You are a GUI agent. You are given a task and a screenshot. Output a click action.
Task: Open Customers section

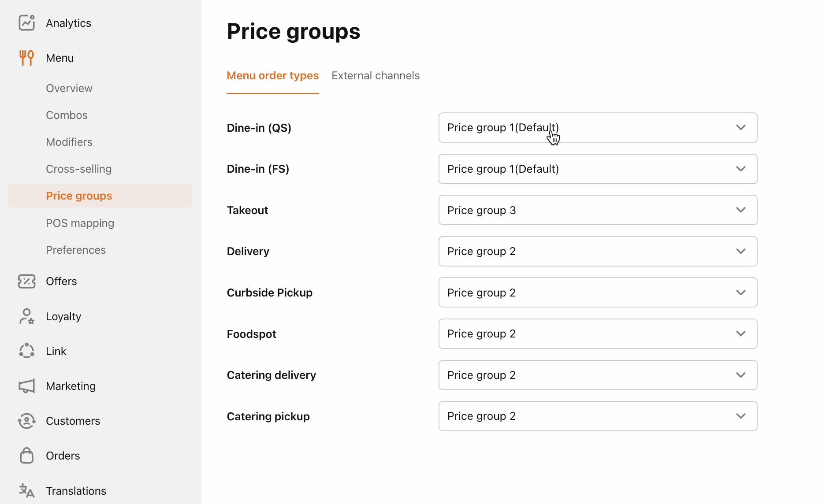pyautogui.click(x=73, y=421)
